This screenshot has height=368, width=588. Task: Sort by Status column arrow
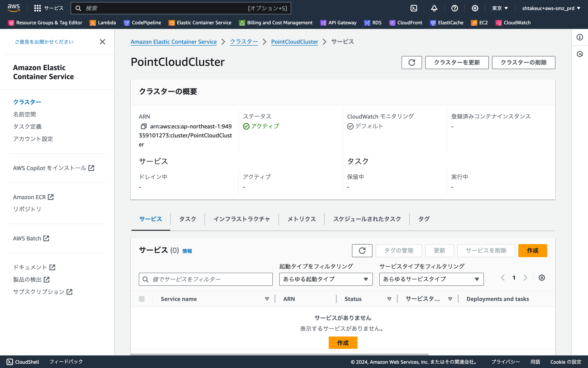tap(389, 299)
